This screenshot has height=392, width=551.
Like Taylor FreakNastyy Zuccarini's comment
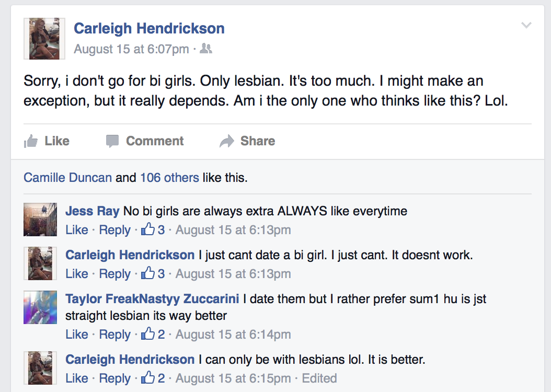(77, 335)
